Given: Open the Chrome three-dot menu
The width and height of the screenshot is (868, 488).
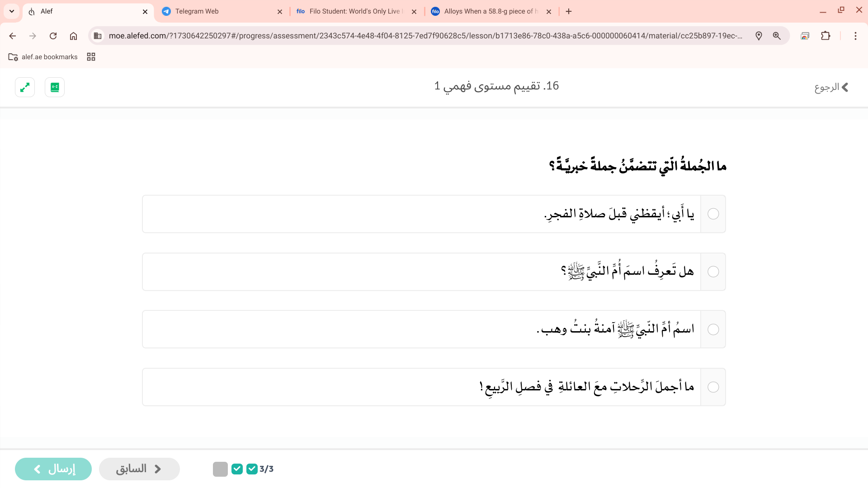Looking at the screenshot, I should click(x=855, y=36).
